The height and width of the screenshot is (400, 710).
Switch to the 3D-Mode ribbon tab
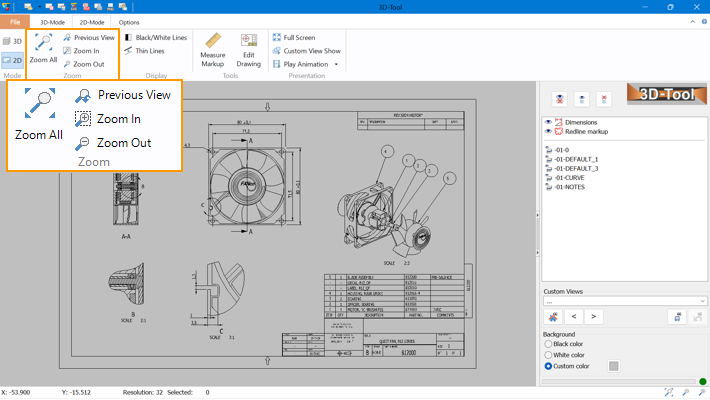click(52, 21)
